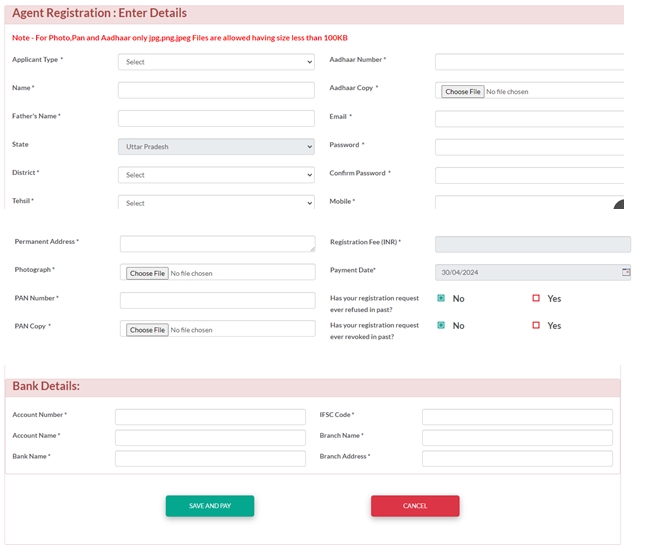The image size is (645, 557).
Task: Open the State dropdown showing Uttar Pradesh
Action: (216, 146)
